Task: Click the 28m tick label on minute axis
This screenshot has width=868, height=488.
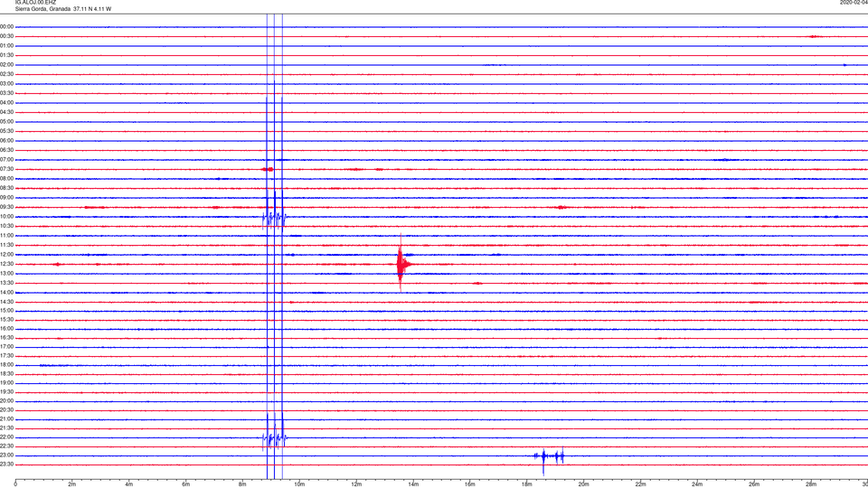Action: point(811,484)
